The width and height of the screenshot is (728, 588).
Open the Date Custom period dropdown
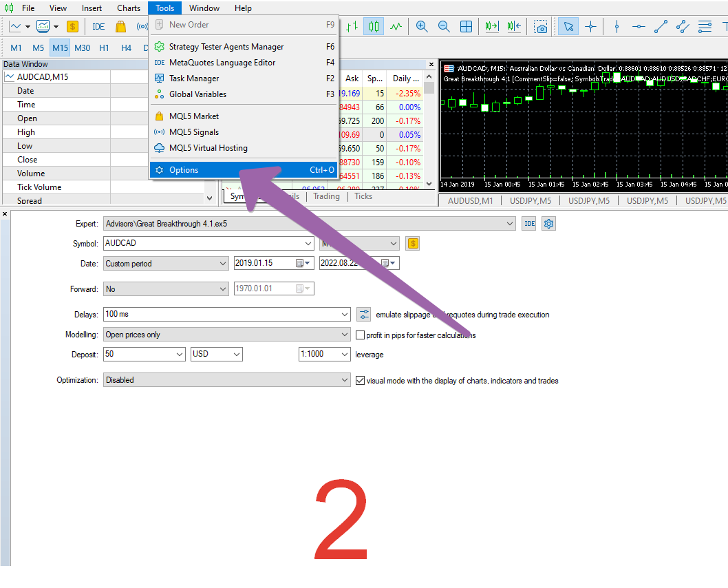pyautogui.click(x=223, y=263)
